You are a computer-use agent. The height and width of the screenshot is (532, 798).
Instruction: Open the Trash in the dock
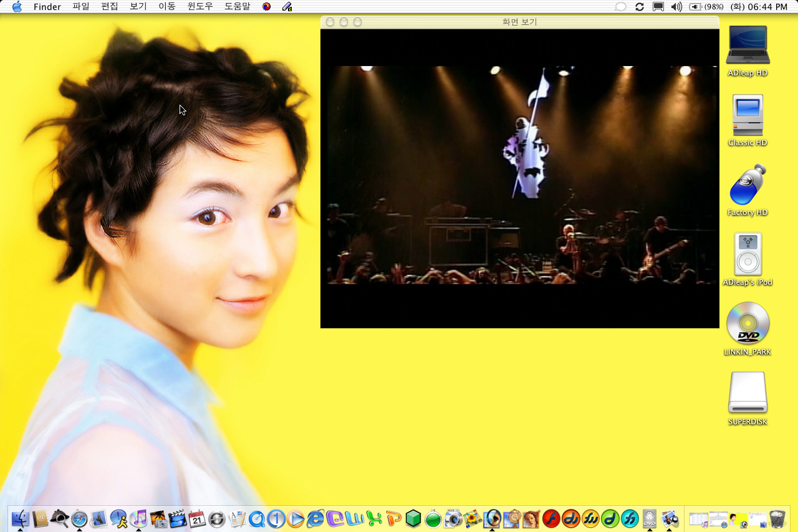coord(777,518)
